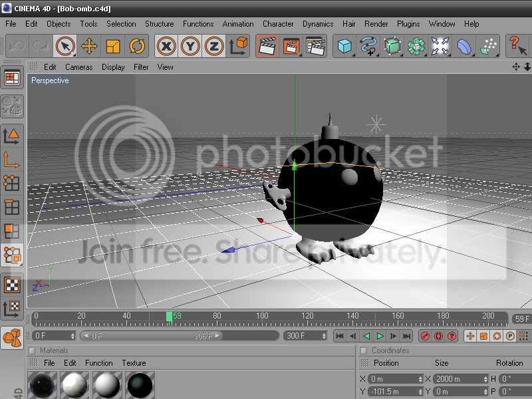
Task: Click Position X 0 m field stepper
Action: [x=420, y=379]
